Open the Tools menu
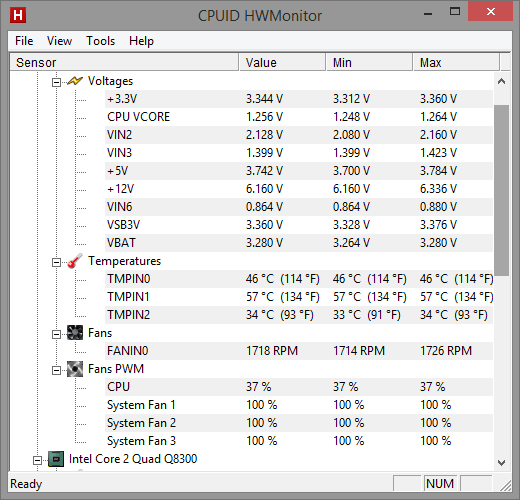The height and width of the screenshot is (500, 520). [100, 41]
